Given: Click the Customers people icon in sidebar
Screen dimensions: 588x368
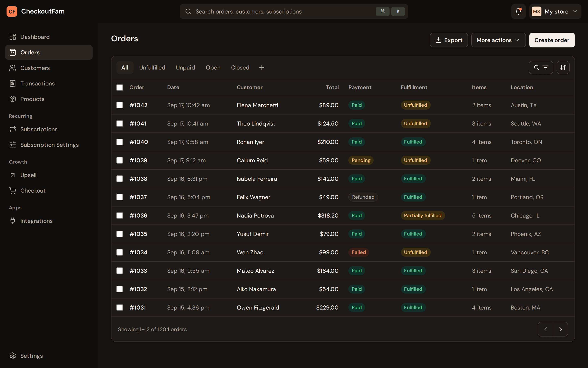Looking at the screenshot, I should tap(13, 68).
